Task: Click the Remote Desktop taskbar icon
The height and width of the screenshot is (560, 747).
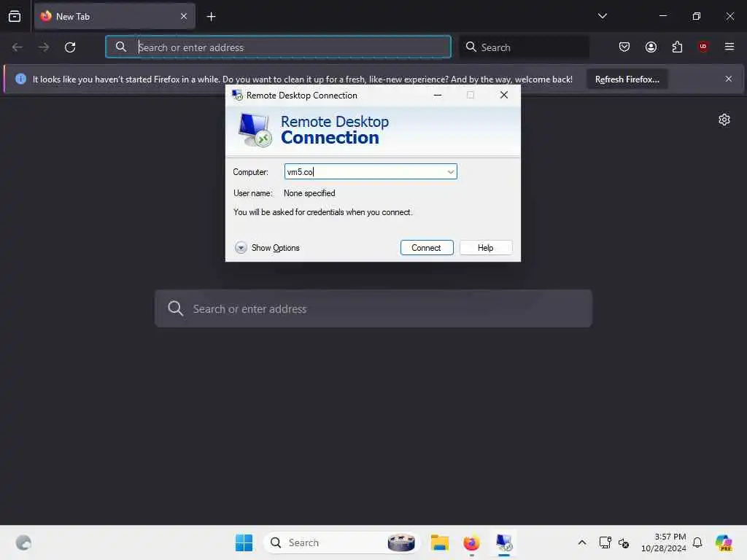Action: click(503, 542)
